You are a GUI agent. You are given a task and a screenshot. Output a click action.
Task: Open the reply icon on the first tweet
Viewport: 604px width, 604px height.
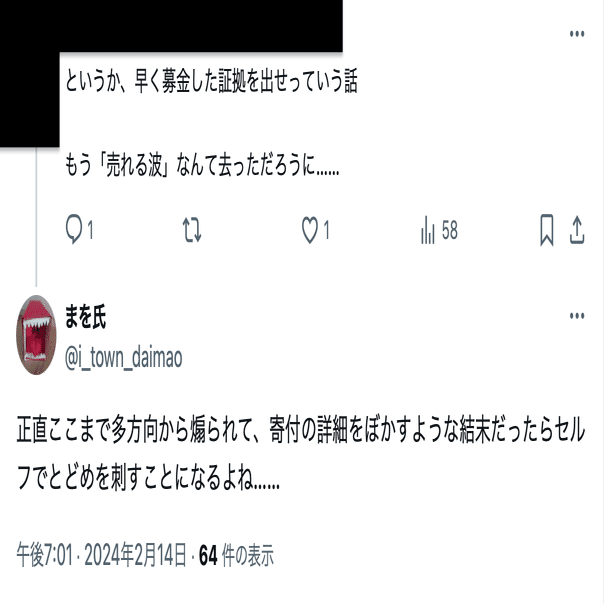click(74, 229)
